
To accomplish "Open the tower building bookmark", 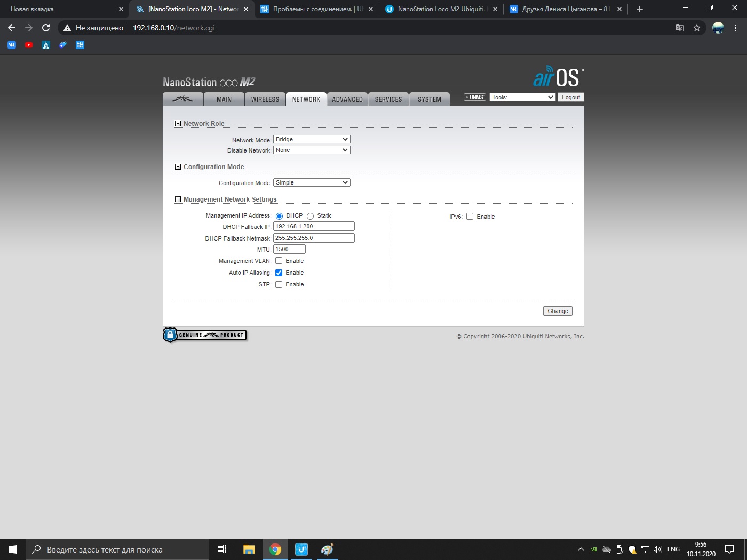I will point(46,45).
